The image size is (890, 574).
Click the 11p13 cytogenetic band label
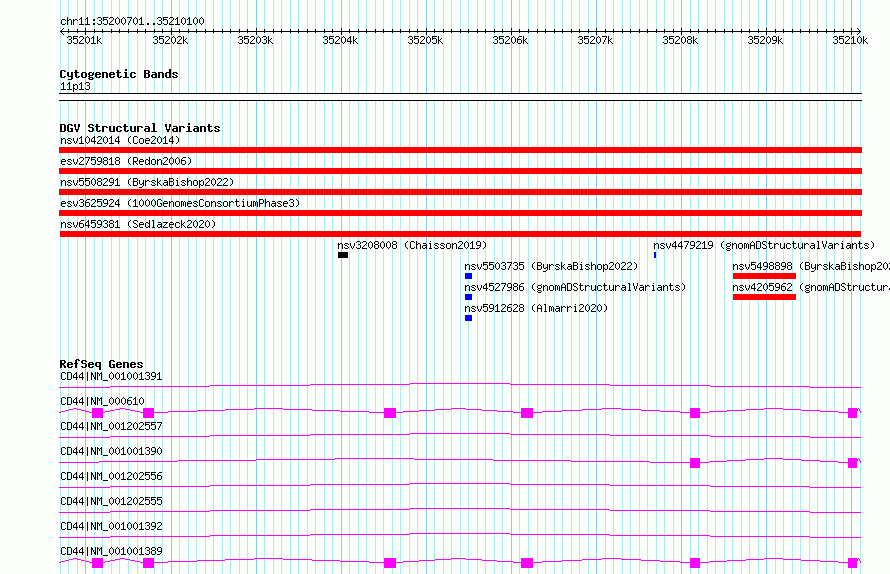75,86
